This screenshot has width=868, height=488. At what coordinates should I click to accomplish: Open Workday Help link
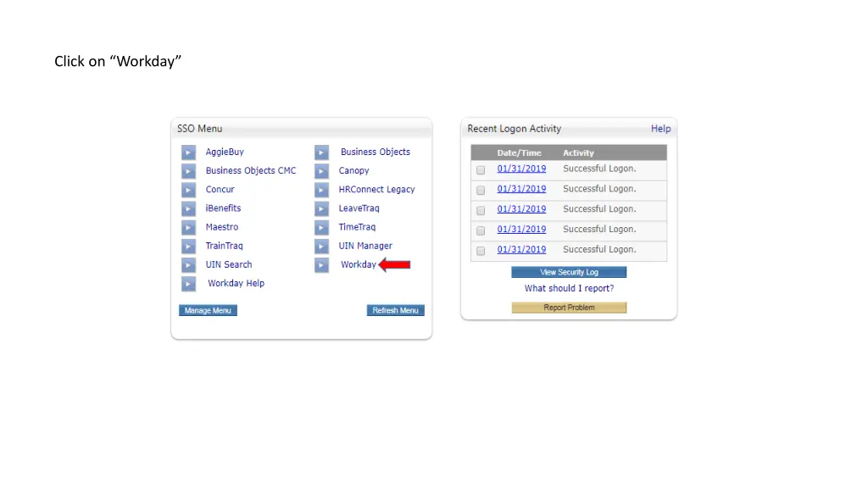point(236,283)
